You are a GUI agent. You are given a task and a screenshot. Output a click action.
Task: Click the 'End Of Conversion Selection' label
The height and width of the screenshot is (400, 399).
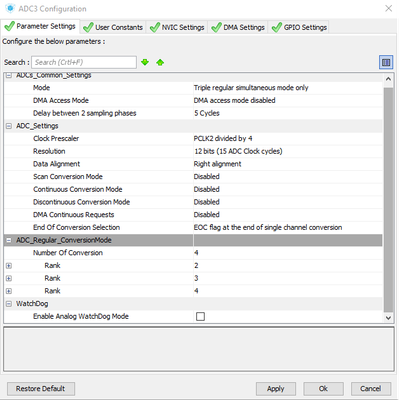[76, 227]
